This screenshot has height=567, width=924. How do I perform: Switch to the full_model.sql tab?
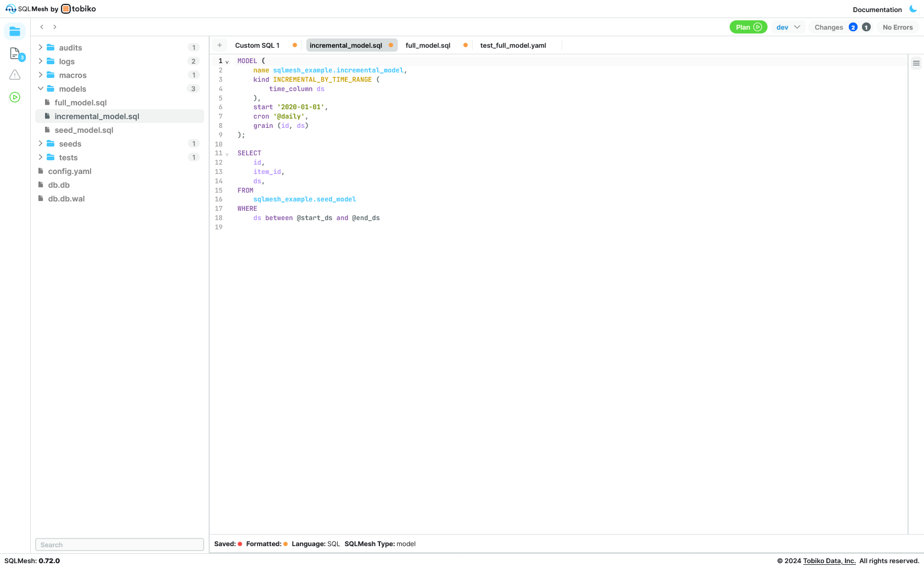coord(428,45)
